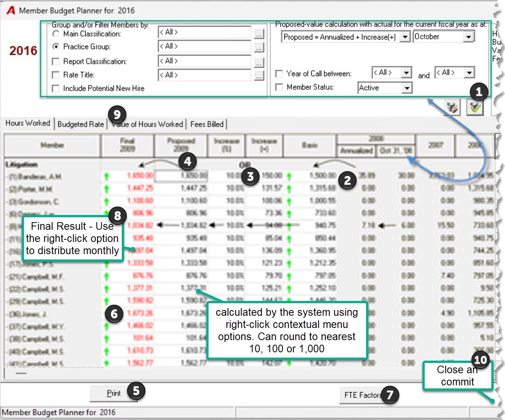The width and height of the screenshot is (505, 420).
Task: Click the Print button
Action: tap(113, 393)
